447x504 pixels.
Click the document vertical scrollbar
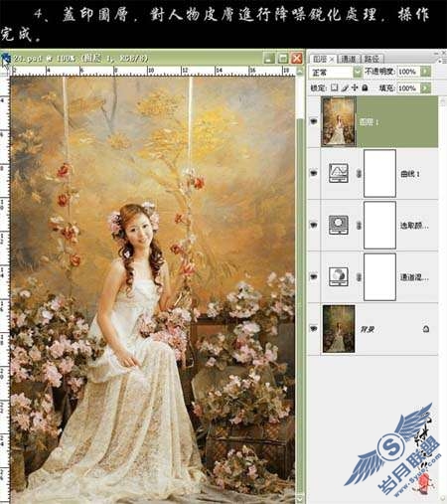[300, 285]
